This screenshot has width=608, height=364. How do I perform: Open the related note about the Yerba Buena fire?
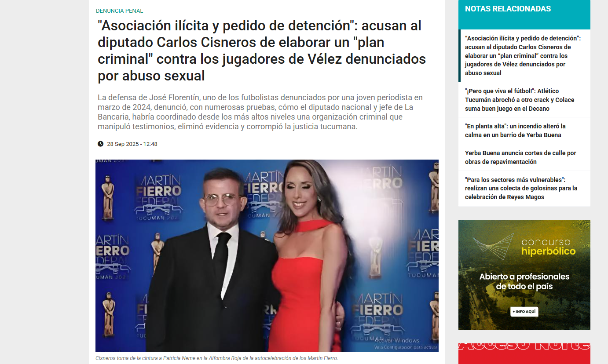point(515,131)
